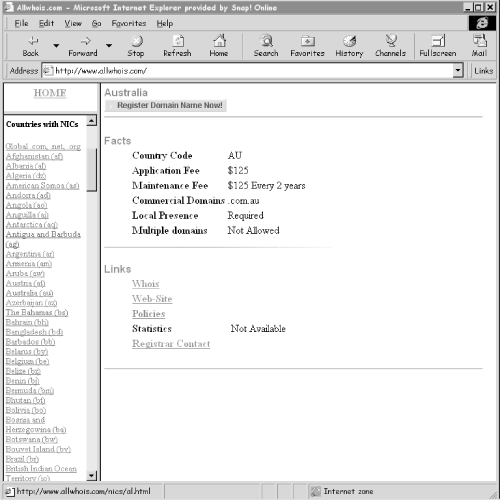Click the Internet Explorer logo icon
Viewport: 500px width, 500px height.
click(482, 23)
